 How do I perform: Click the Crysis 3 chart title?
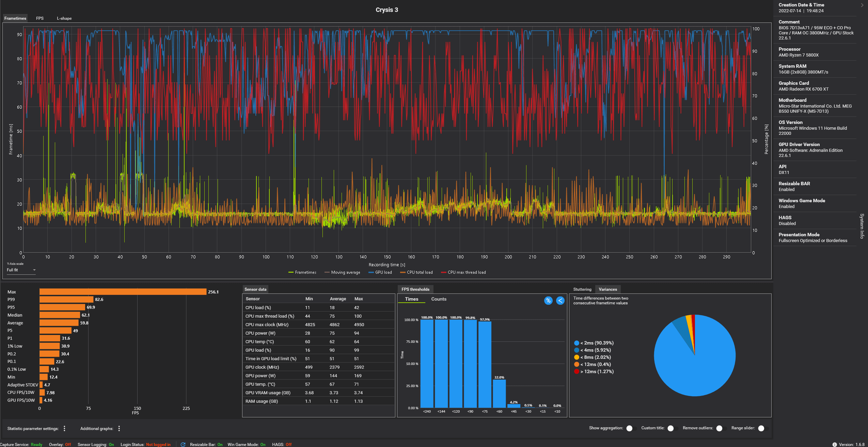(x=387, y=10)
